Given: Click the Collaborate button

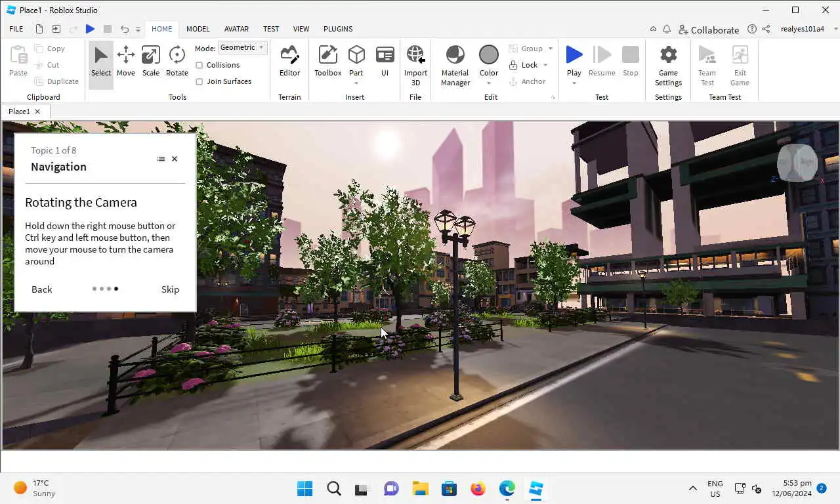Looking at the screenshot, I should point(709,30).
